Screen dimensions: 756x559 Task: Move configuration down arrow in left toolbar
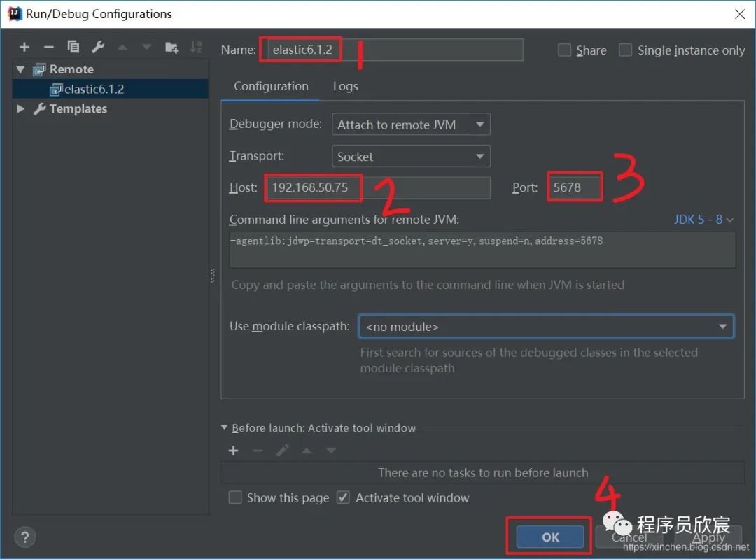click(147, 48)
